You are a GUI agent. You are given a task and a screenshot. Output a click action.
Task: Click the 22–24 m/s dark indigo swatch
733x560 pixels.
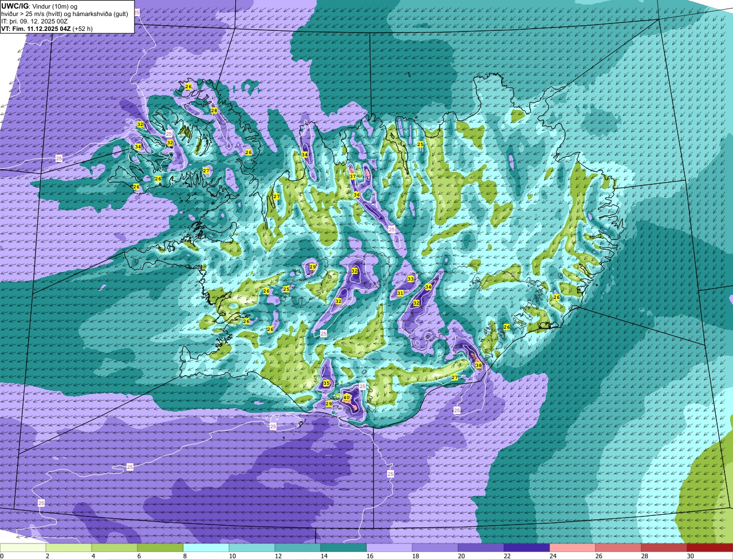[x=527, y=547]
